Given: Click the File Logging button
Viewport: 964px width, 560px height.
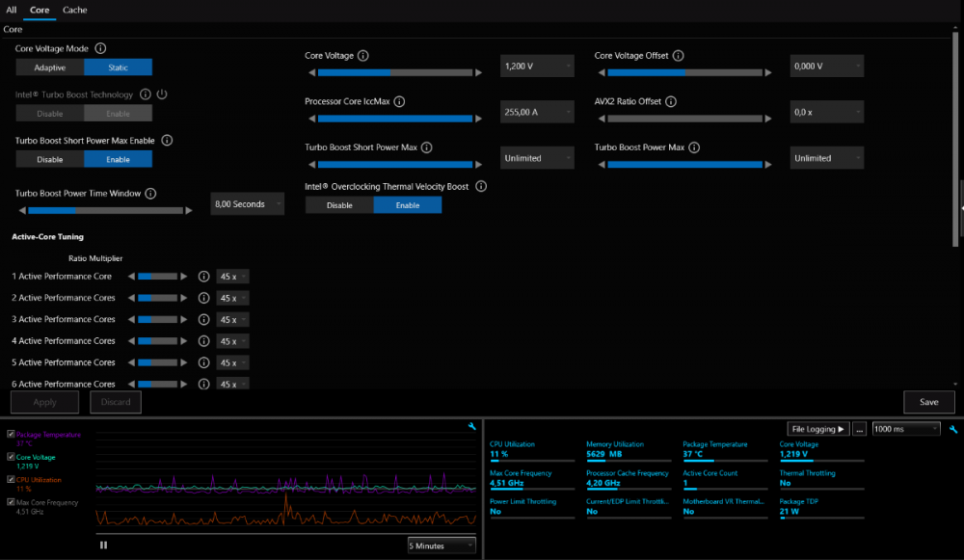Looking at the screenshot, I should 817,429.
